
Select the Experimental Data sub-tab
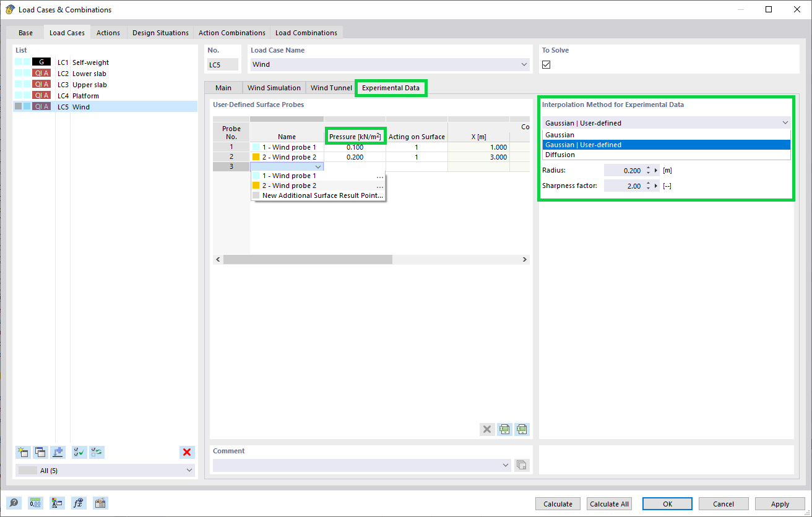pos(391,88)
